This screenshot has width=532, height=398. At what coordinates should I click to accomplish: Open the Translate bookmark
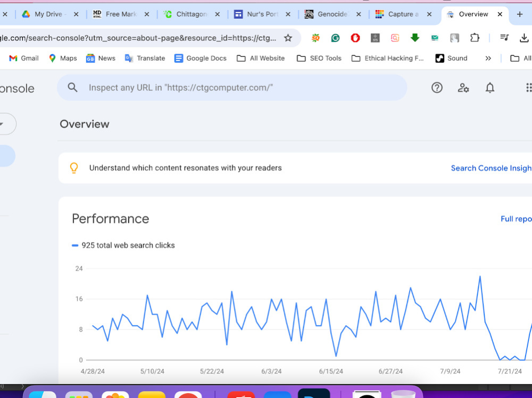(x=145, y=58)
